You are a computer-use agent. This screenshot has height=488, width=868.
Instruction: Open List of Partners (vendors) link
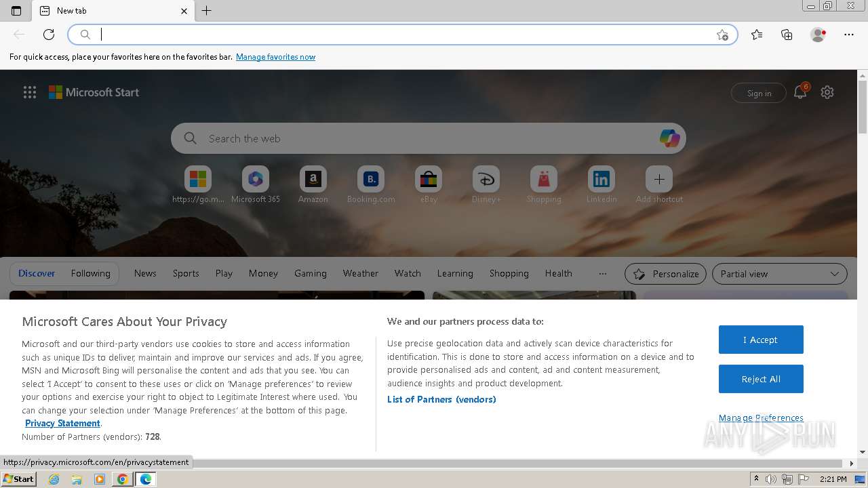(441, 399)
